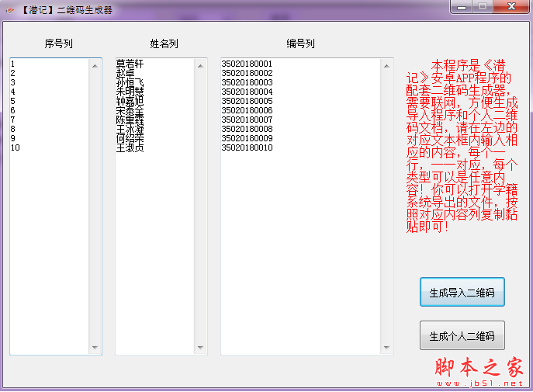The height and width of the screenshot is (392, 533).
Task: Click the 姓名列 column label
Action: pos(164,43)
